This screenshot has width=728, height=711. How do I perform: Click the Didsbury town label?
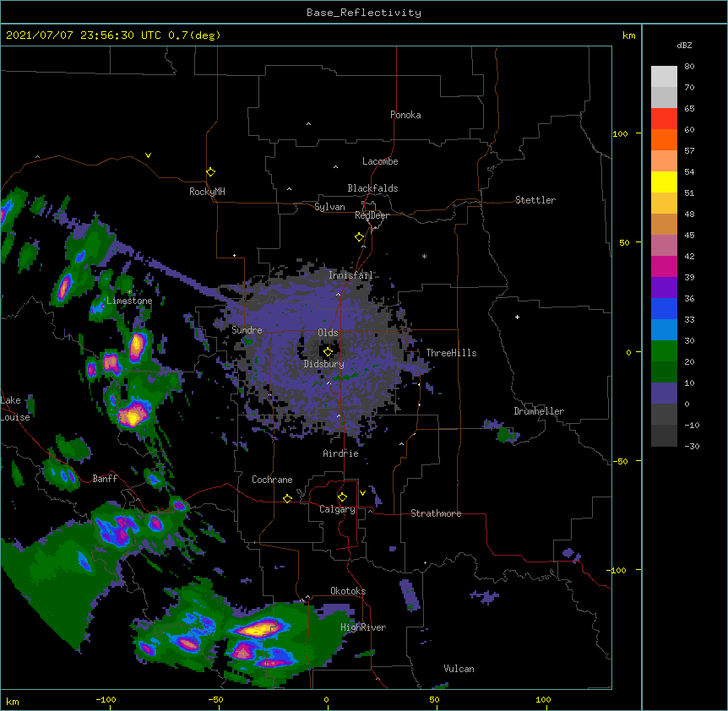[x=324, y=364]
